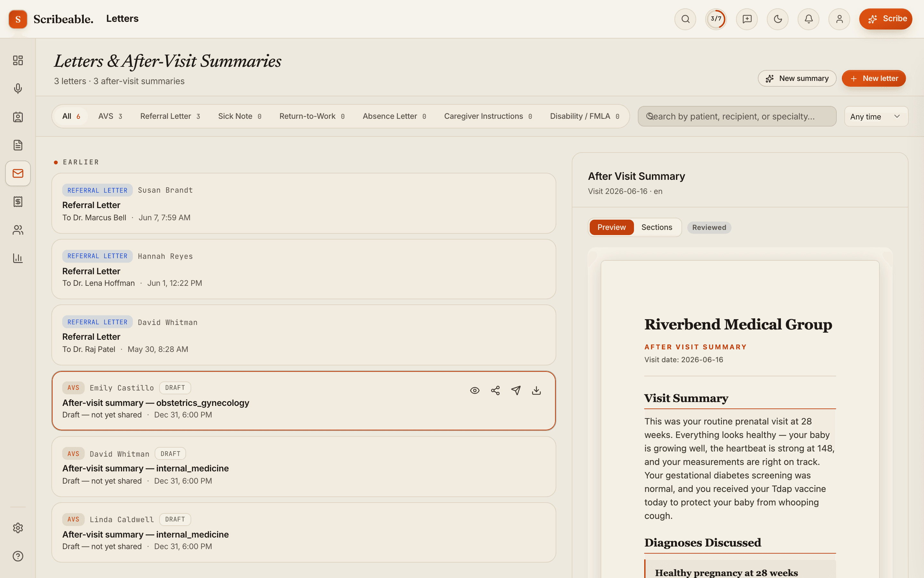Share Emily Castillo summary icon
The width and height of the screenshot is (924, 578).
pyautogui.click(x=495, y=390)
